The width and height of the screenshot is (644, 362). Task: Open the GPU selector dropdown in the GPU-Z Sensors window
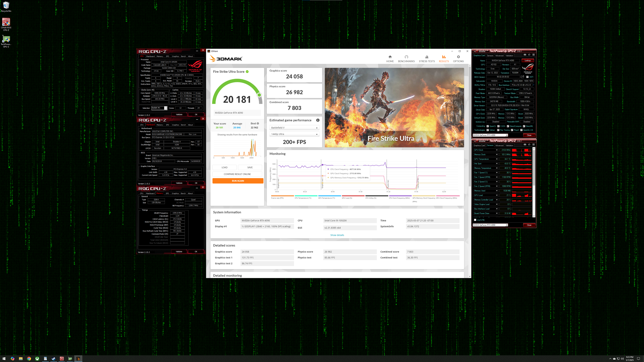490,225
